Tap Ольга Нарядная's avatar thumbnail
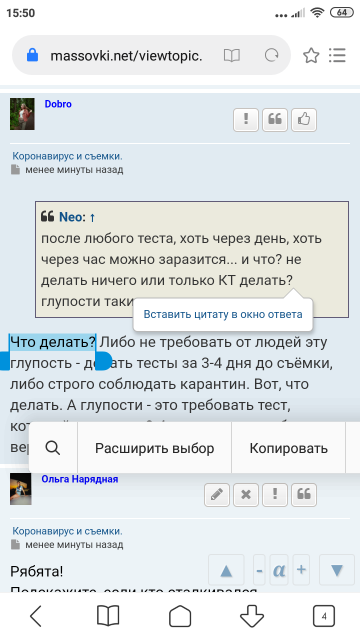Viewport: 360px width, 640px height. [20, 489]
